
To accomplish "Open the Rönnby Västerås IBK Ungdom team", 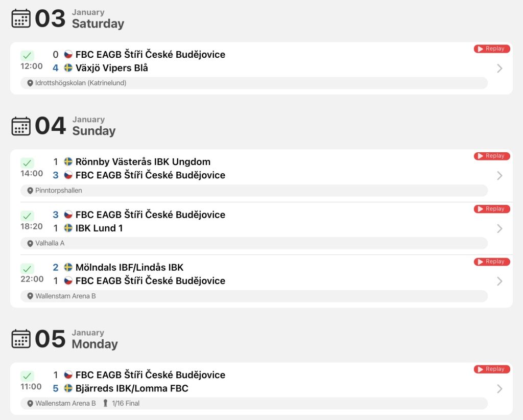I will [142, 162].
